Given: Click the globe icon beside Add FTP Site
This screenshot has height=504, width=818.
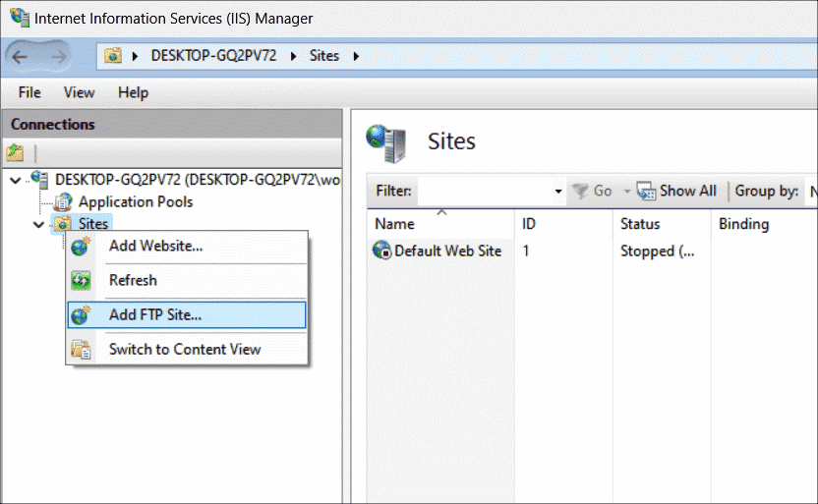Looking at the screenshot, I should (x=81, y=314).
